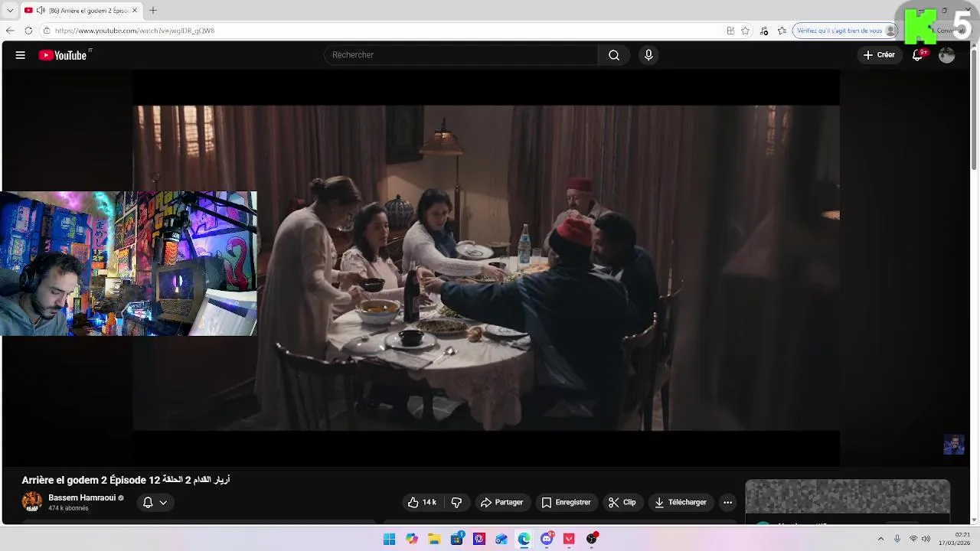980x551 pixels.
Task: Expand subscription notification options chevron
Action: click(x=163, y=503)
